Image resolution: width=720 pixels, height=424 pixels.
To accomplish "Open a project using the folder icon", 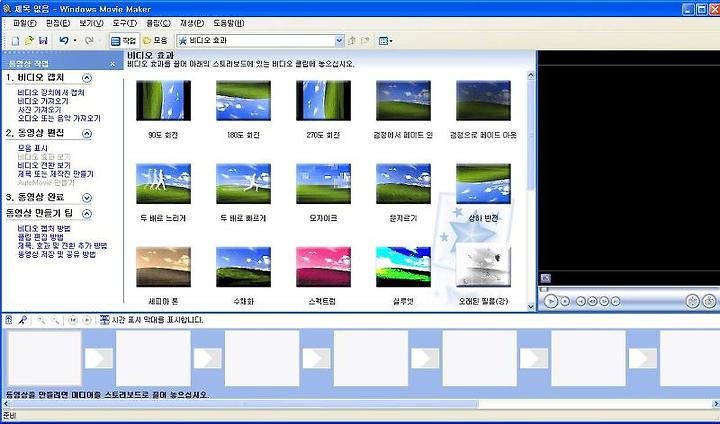I will tap(29, 41).
